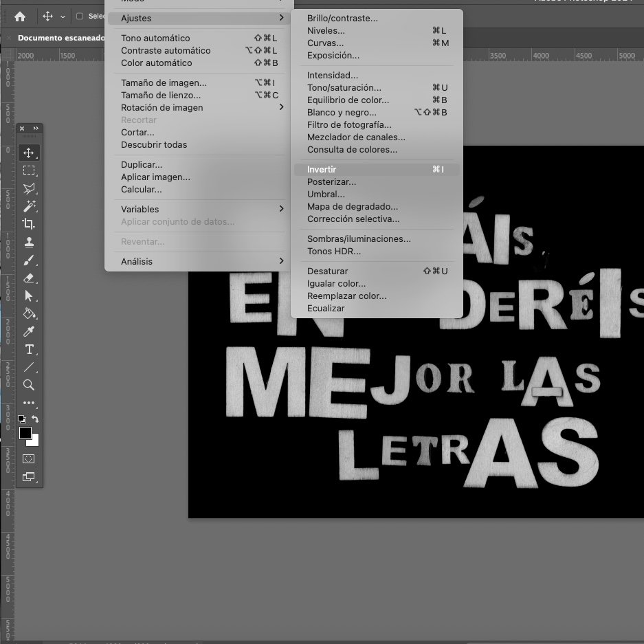The image size is (644, 644).
Task: Select the Zoom magnifier tool
Action: (x=29, y=385)
